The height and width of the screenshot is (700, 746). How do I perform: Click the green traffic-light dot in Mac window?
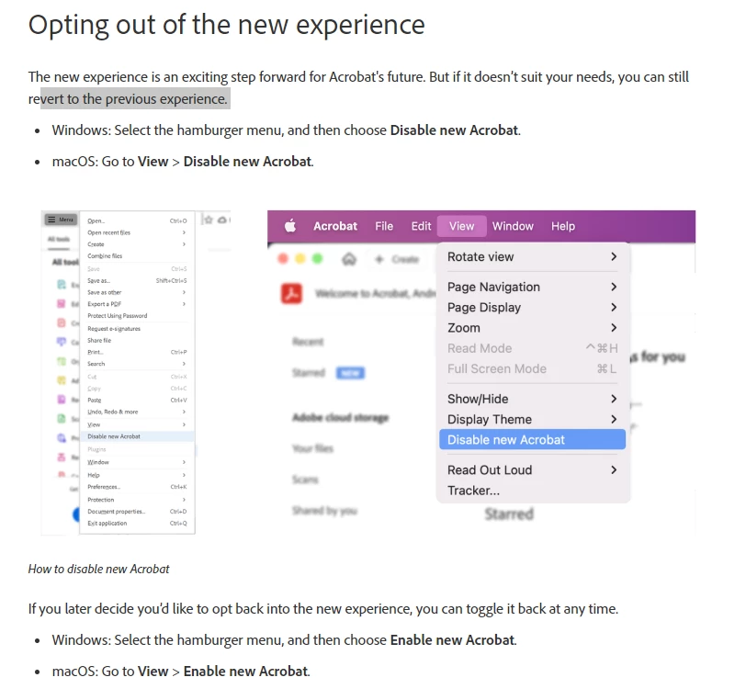coord(317,258)
